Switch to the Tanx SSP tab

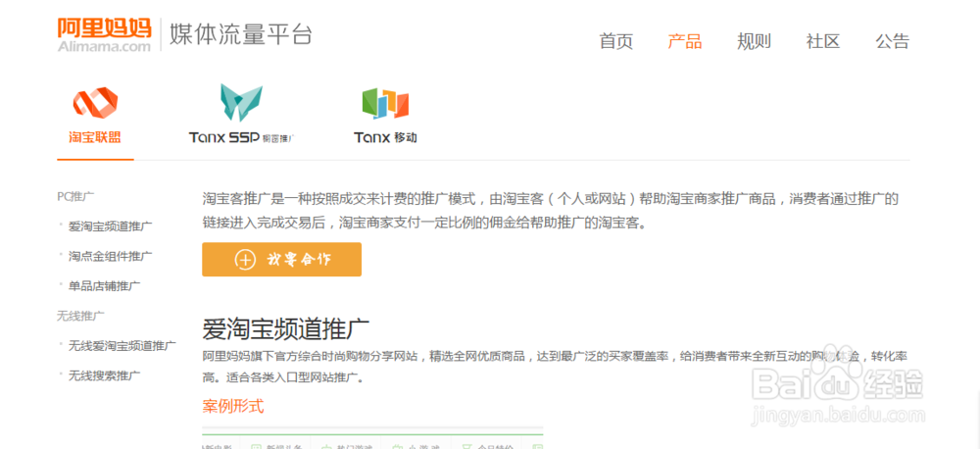pos(241,137)
